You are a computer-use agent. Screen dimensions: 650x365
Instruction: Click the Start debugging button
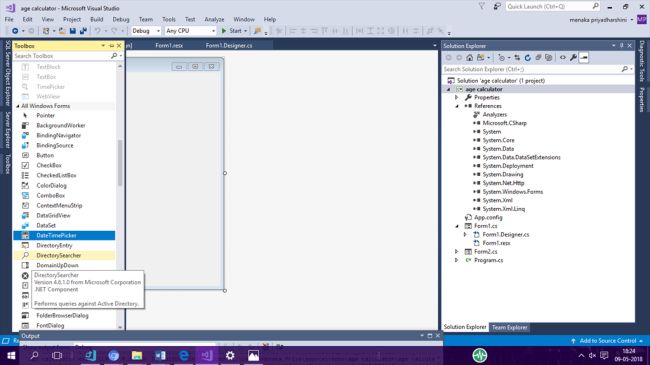pyautogui.click(x=231, y=31)
